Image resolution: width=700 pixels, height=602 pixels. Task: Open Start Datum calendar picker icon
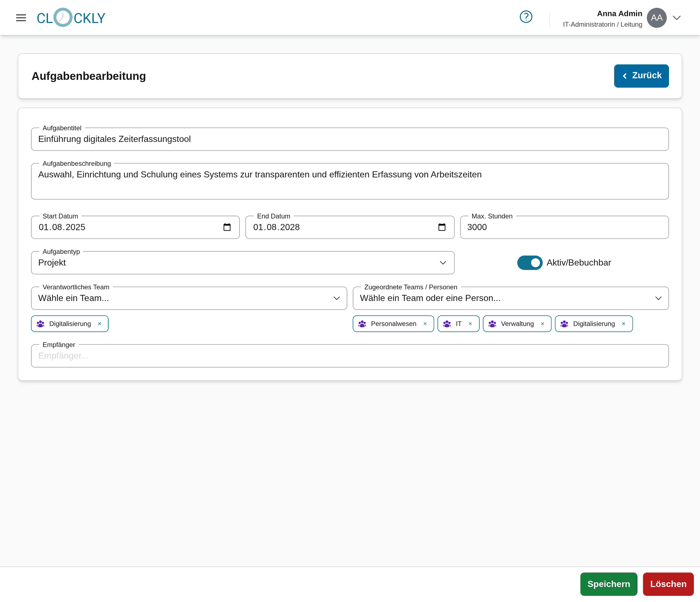[227, 227]
